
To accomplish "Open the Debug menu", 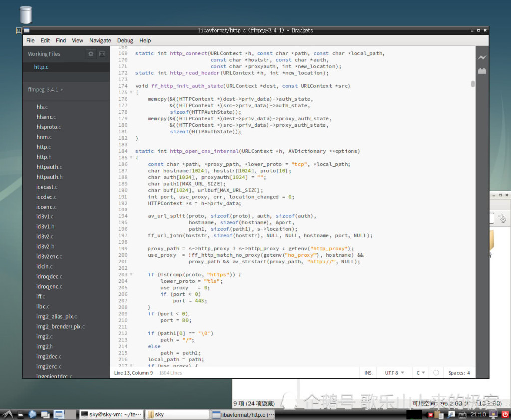I will tap(125, 41).
